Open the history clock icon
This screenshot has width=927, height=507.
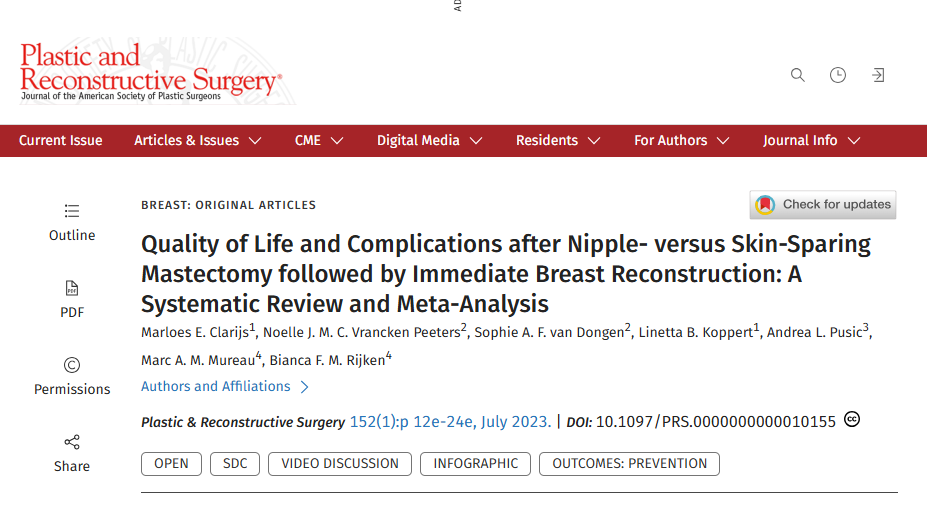(x=838, y=75)
